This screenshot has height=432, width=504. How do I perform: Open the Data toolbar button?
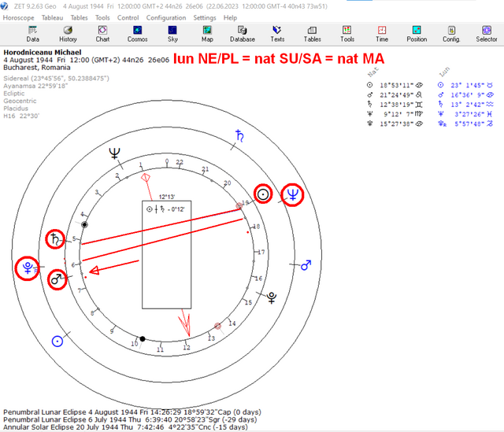pos(32,34)
